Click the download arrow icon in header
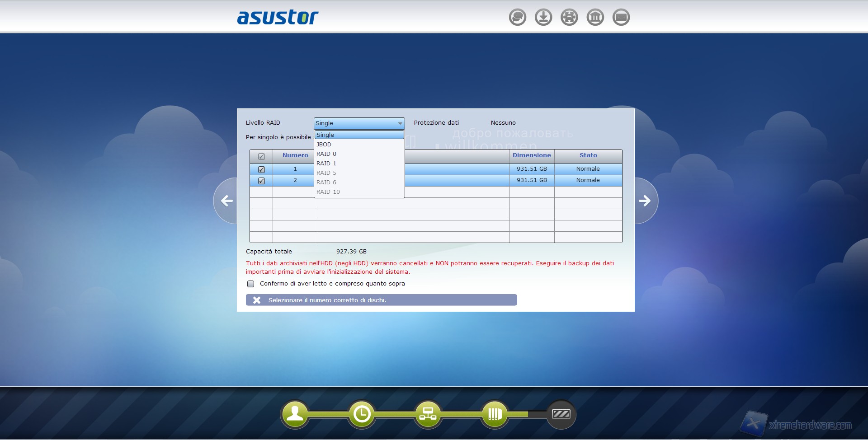Screen dimensions: 868x440 543,17
